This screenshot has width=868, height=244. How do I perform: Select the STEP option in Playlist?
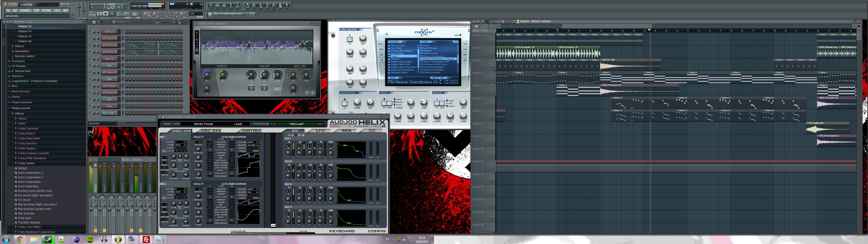pos(476,31)
